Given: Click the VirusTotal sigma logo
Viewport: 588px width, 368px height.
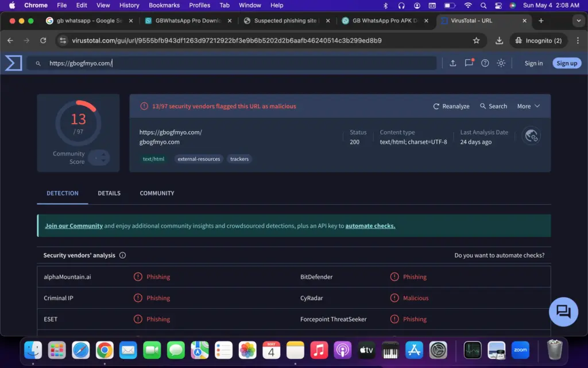Looking at the screenshot, I should point(14,63).
